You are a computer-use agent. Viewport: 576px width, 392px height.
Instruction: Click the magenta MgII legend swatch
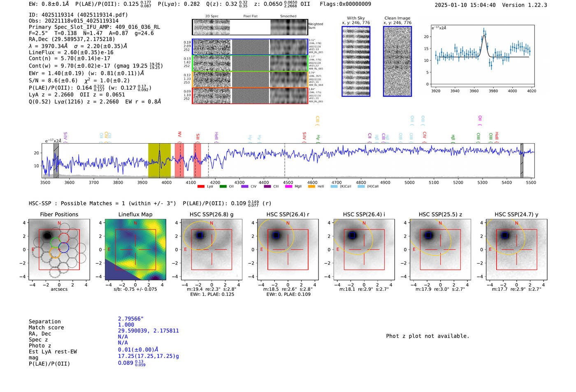(x=288, y=186)
